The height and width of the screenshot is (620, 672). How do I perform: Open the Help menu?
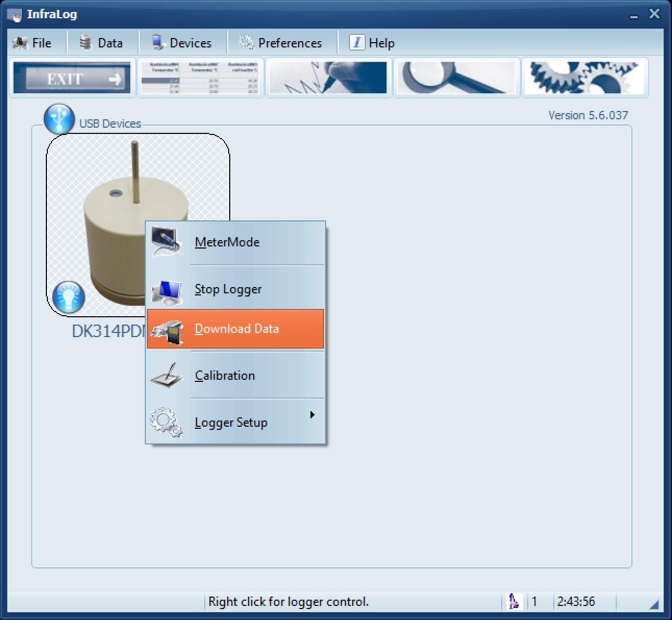tap(372, 43)
